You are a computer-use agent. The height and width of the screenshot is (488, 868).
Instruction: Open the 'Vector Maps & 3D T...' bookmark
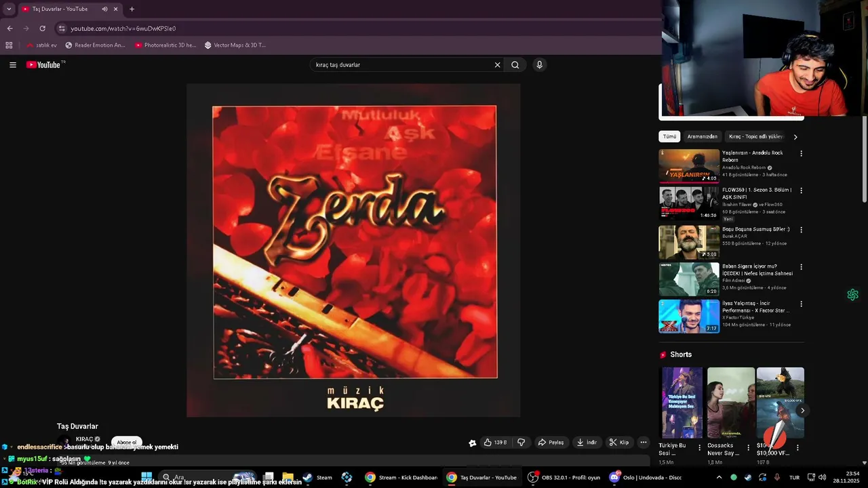tap(235, 45)
